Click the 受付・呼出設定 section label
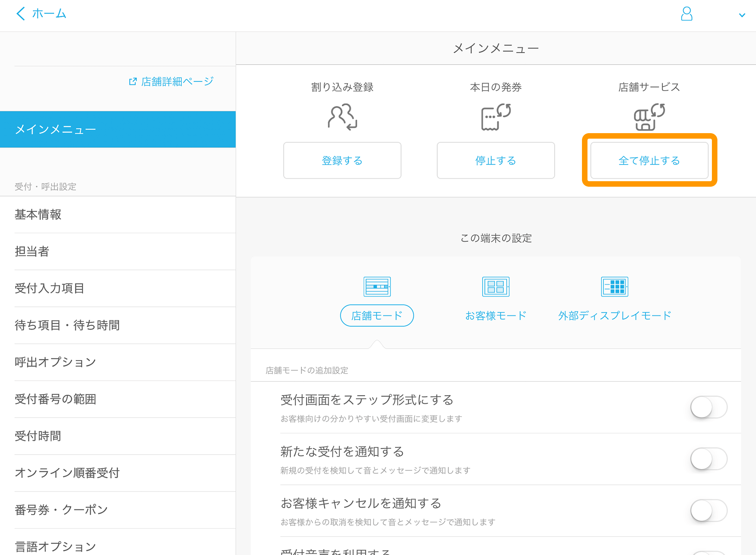 [x=45, y=187]
